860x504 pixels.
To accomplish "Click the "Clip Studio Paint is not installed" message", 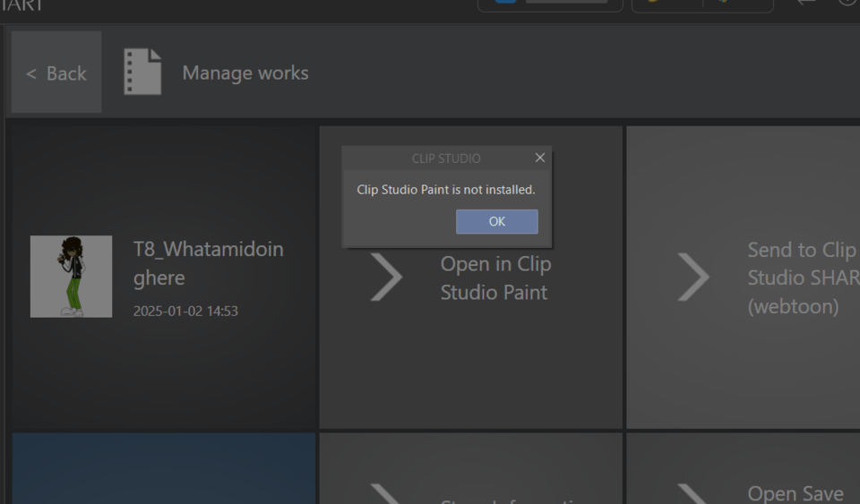I will pos(445,190).
